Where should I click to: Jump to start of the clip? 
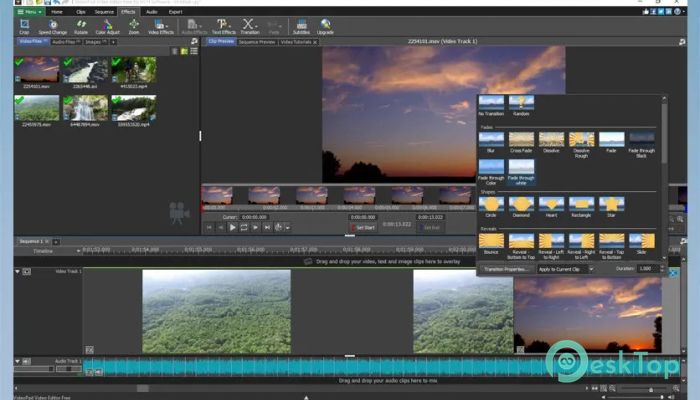click(x=209, y=227)
